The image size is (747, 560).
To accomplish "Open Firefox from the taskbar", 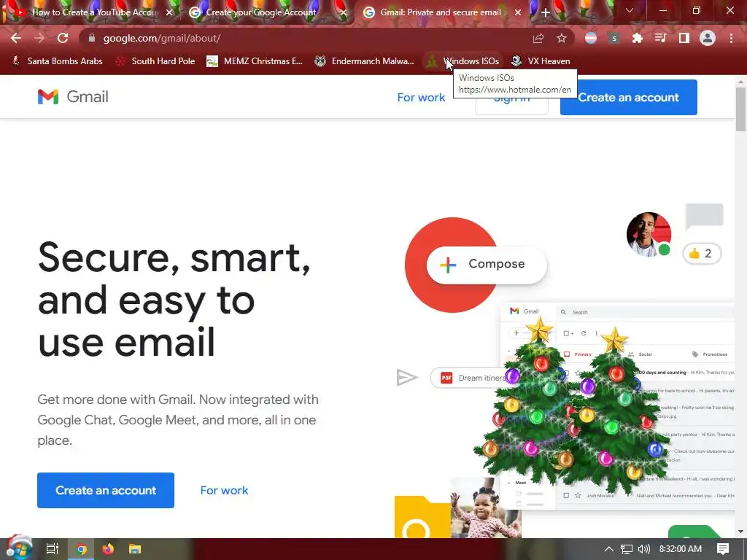I will [x=108, y=549].
